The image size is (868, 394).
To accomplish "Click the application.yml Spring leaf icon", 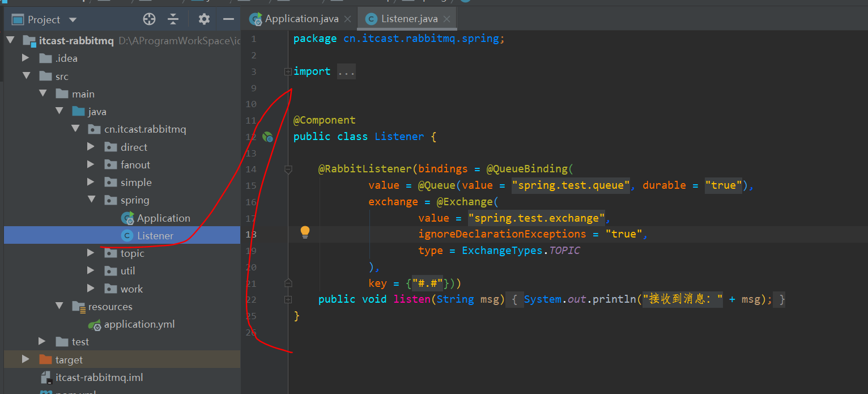I will [95, 325].
